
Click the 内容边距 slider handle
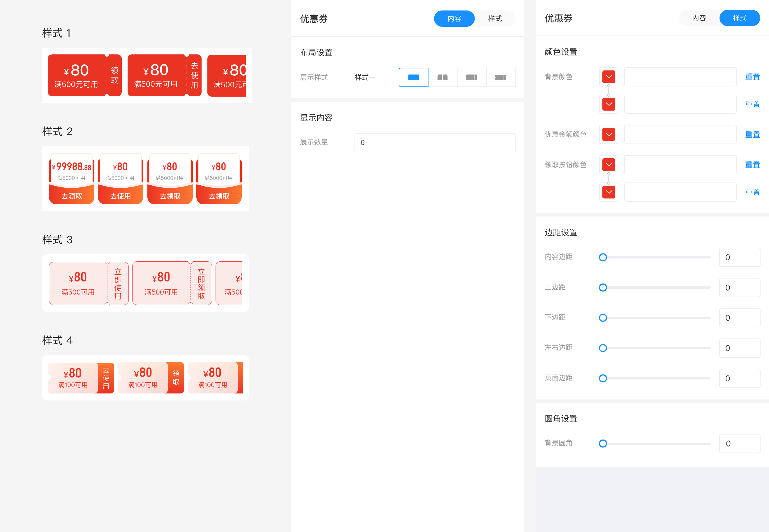603,257
